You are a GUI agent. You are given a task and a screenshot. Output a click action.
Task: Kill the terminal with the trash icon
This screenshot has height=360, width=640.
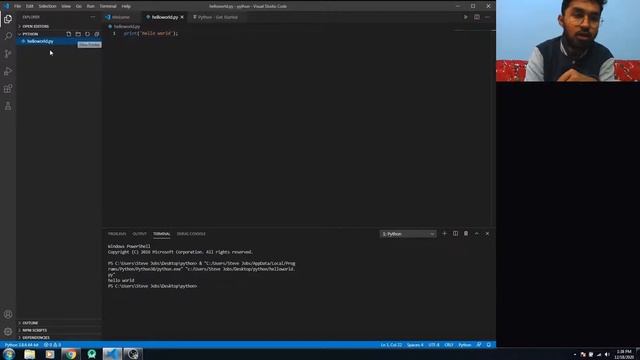tap(466, 233)
